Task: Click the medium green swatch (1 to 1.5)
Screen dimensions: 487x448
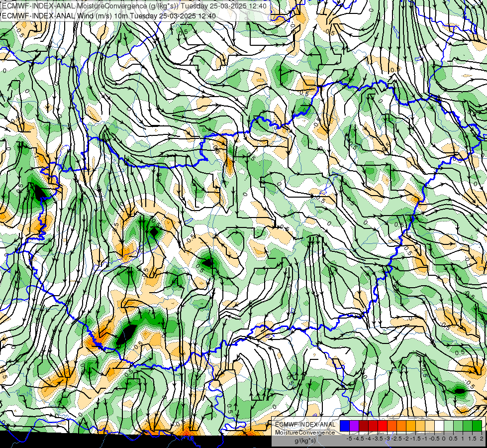Action: pos(468,426)
